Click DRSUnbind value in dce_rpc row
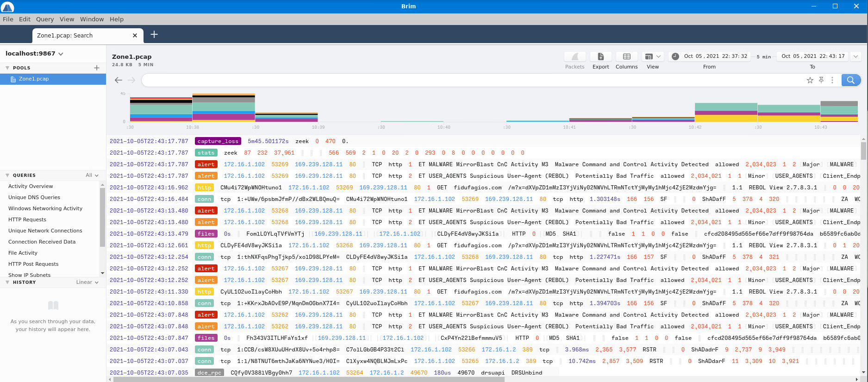Viewport: 868px width, 382px height. pos(526,373)
